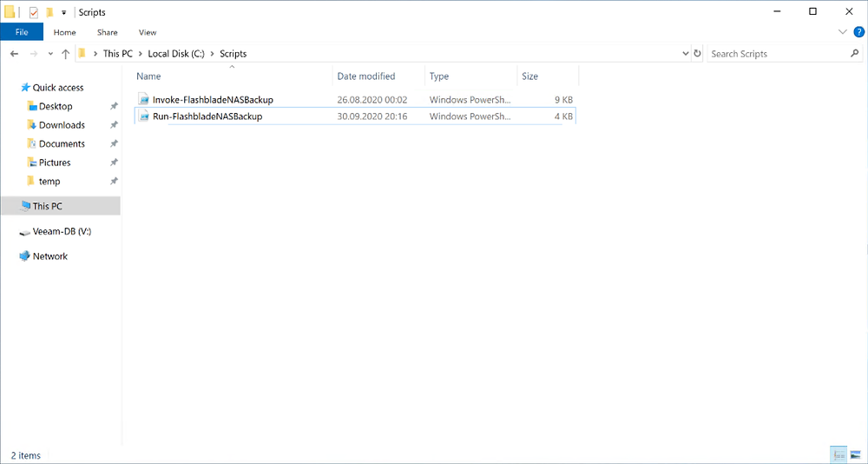Click the folder icon in the address bar
Screen dimensions: 868x464
tap(82, 54)
